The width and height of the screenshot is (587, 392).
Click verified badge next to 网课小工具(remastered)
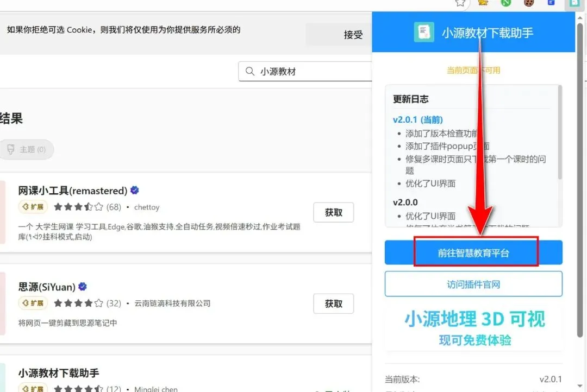(x=135, y=191)
